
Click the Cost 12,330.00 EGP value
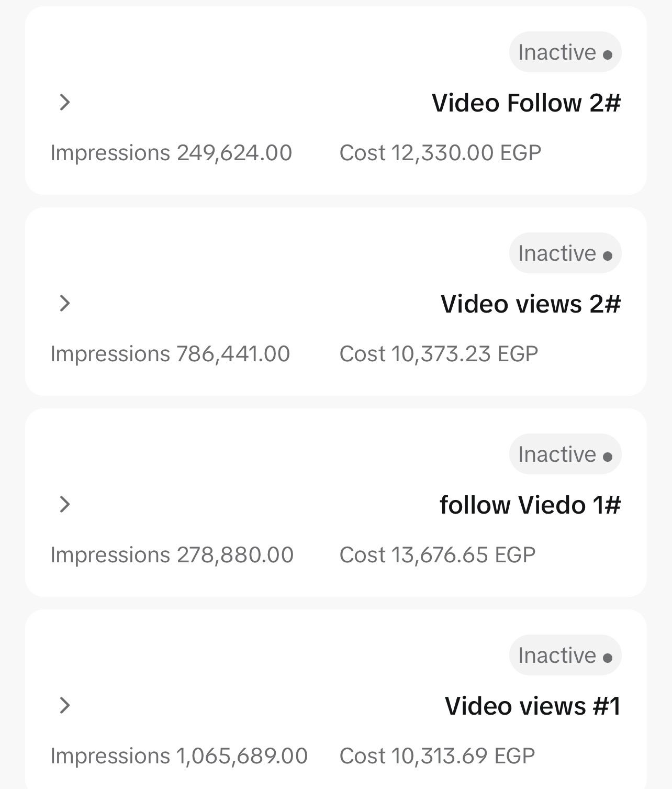[x=440, y=153]
